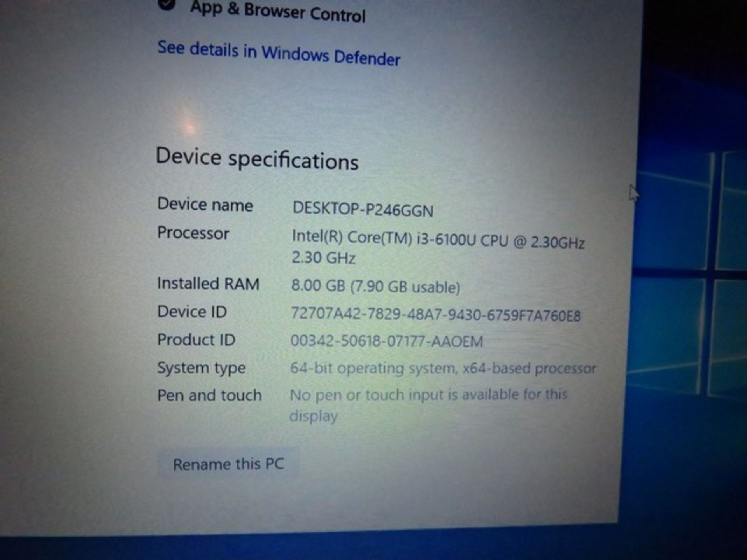Click the App & Browser Control check icon
Image resolution: width=747 pixels, height=560 pixels.
click(166, 5)
